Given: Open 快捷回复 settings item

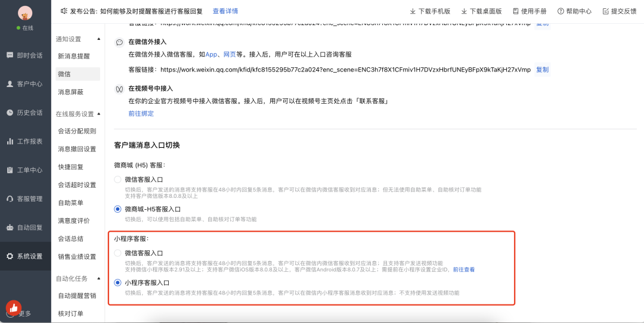Looking at the screenshot, I should point(70,167).
